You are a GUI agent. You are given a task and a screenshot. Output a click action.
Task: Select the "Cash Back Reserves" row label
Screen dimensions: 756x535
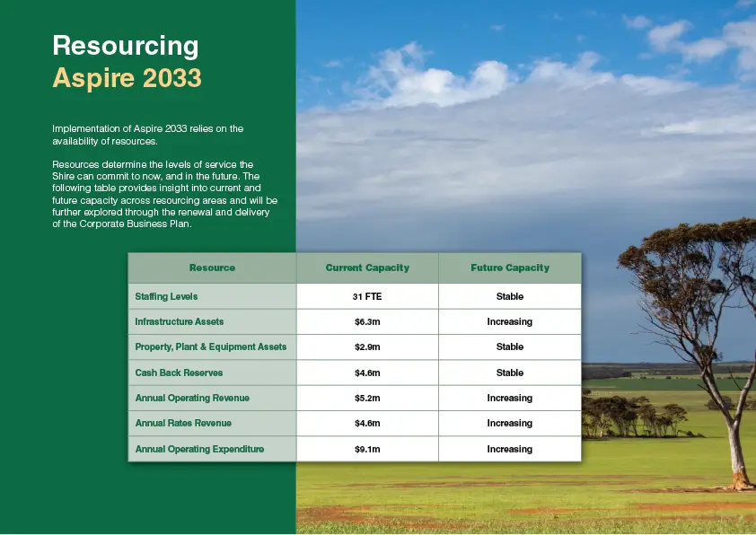click(x=179, y=373)
